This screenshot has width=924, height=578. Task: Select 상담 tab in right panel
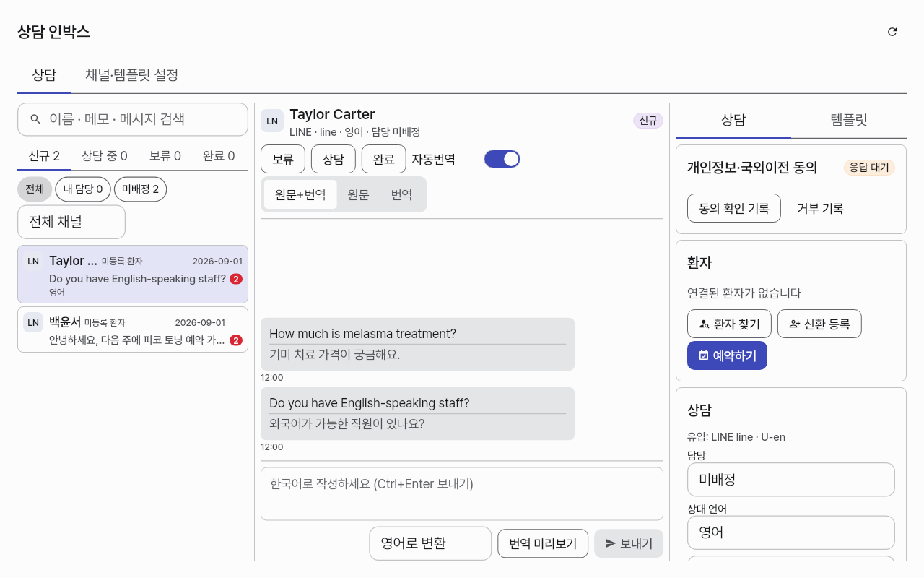[x=733, y=120]
